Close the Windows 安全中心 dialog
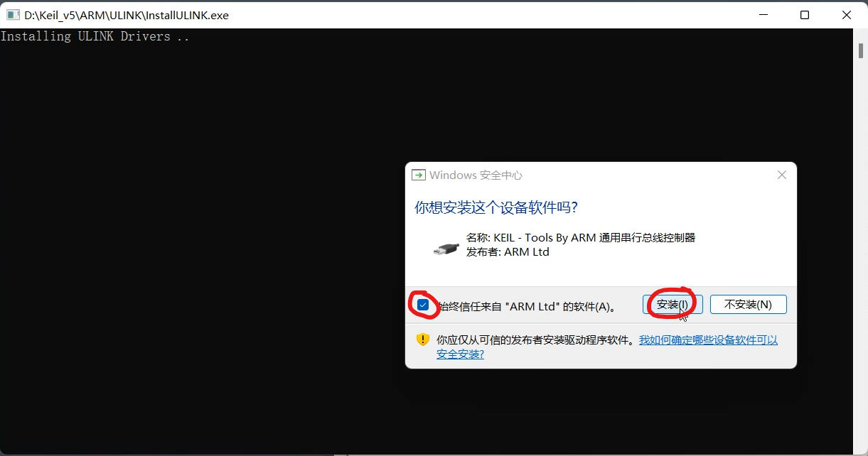The height and width of the screenshot is (456, 868). [782, 175]
